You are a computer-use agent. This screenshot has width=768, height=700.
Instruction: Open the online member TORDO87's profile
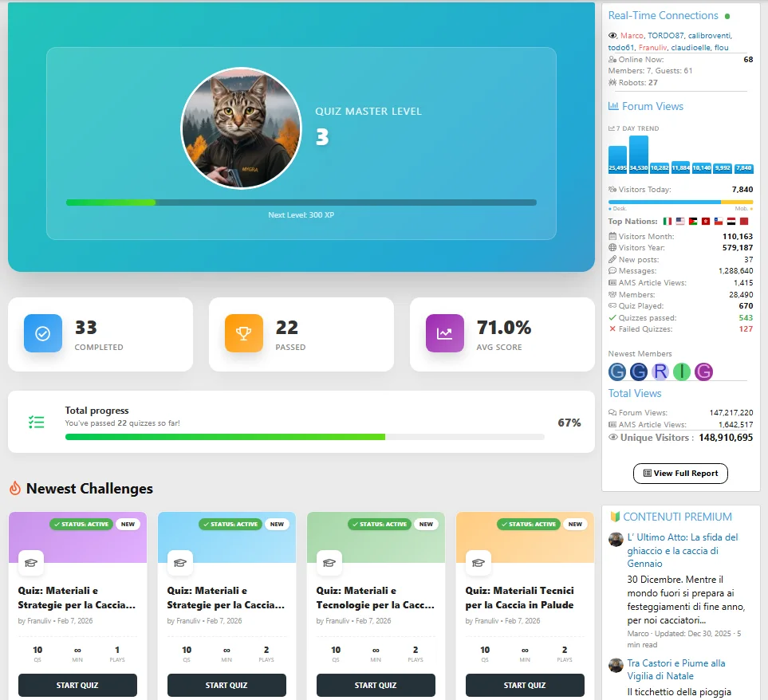click(665, 36)
